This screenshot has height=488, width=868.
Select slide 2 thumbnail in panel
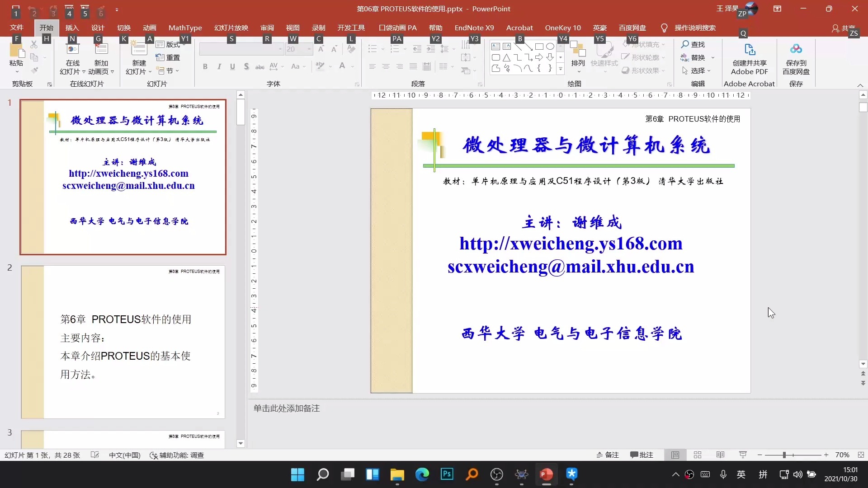pyautogui.click(x=123, y=342)
